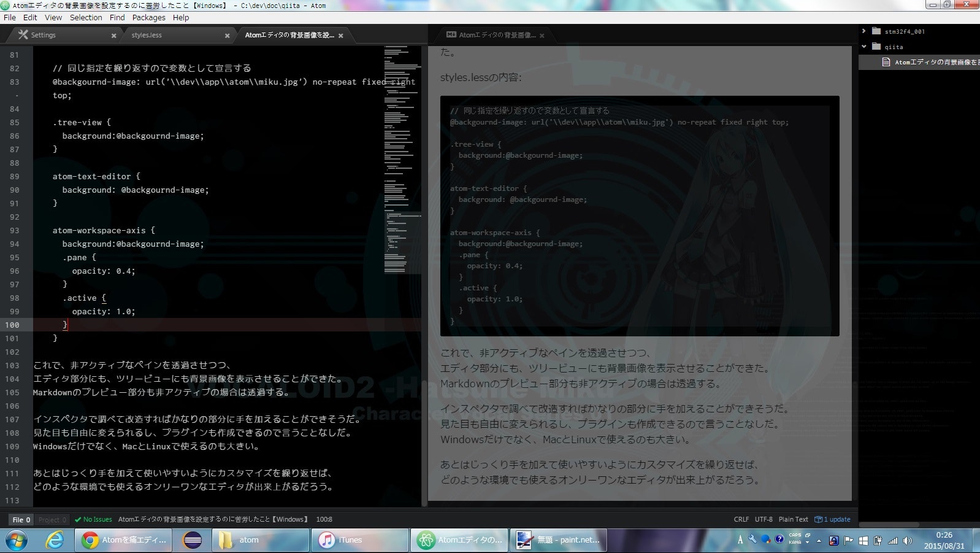The image size is (980, 553).
Task: Open the Windows Start orb
Action: click(x=17, y=540)
